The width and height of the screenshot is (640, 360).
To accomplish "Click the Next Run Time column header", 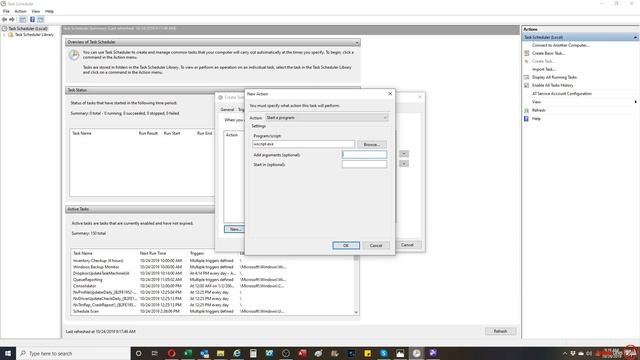I will click(x=153, y=253).
